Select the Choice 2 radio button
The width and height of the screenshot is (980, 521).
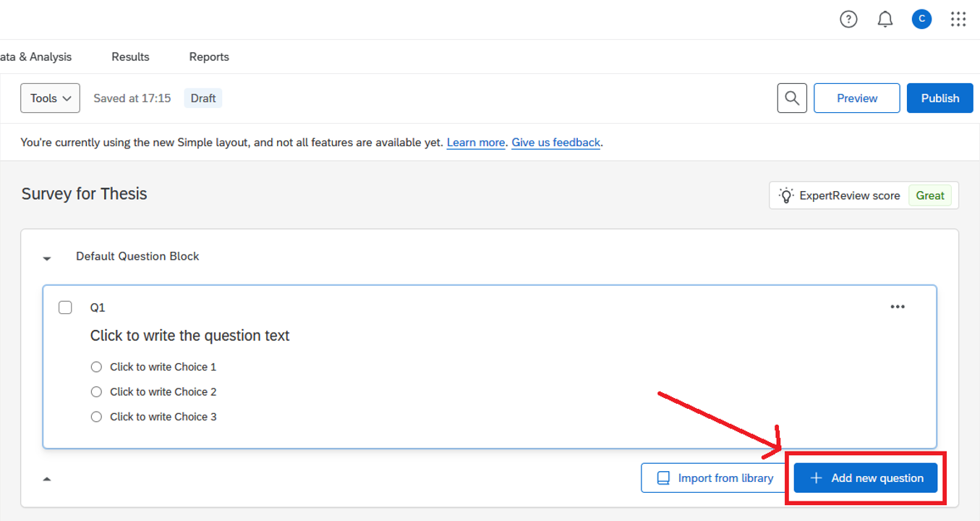[x=96, y=391]
